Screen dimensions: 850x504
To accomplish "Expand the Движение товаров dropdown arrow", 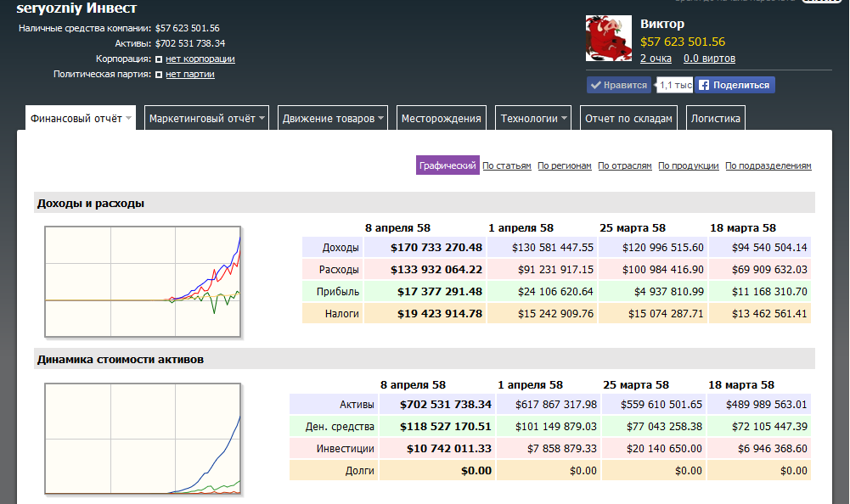I will [382, 119].
